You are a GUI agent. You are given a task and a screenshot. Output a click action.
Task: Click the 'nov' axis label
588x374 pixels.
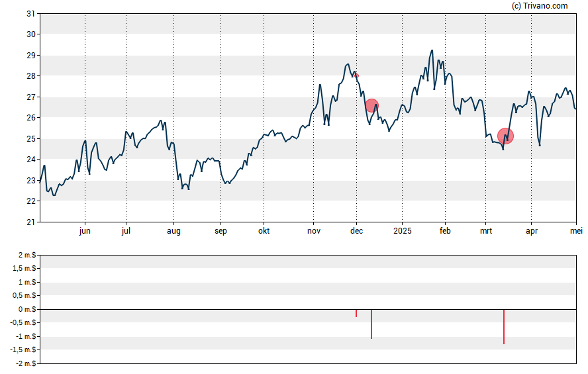(x=314, y=231)
